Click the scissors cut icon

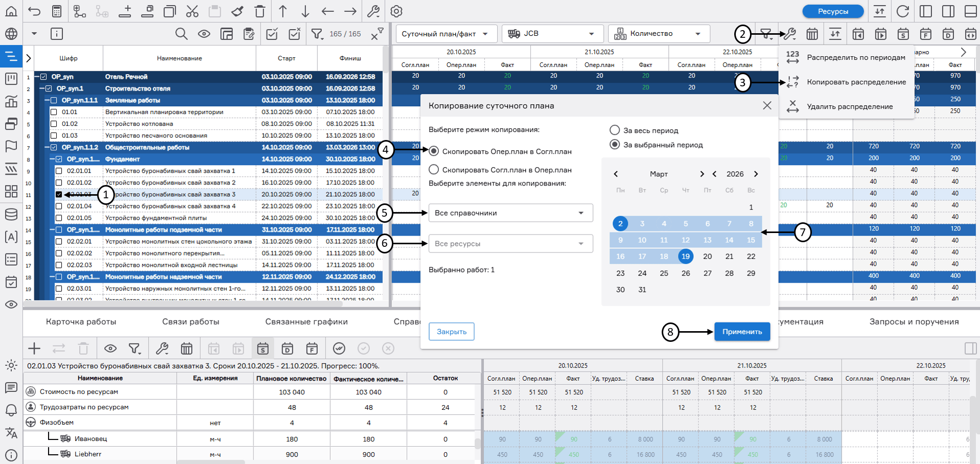pyautogui.click(x=192, y=11)
